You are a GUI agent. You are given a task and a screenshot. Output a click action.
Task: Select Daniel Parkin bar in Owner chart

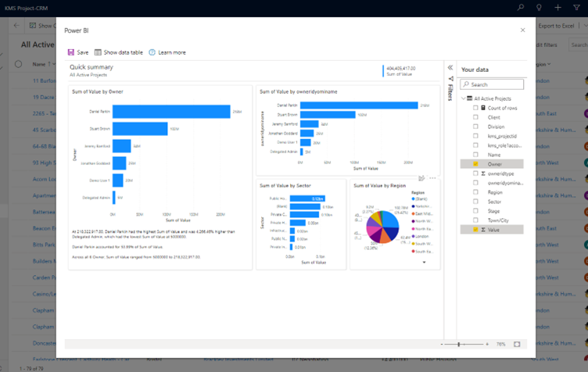click(171, 112)
